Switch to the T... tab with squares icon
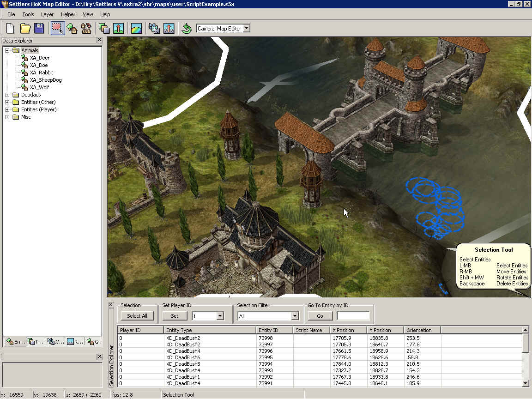 click(x=36, y=342)
